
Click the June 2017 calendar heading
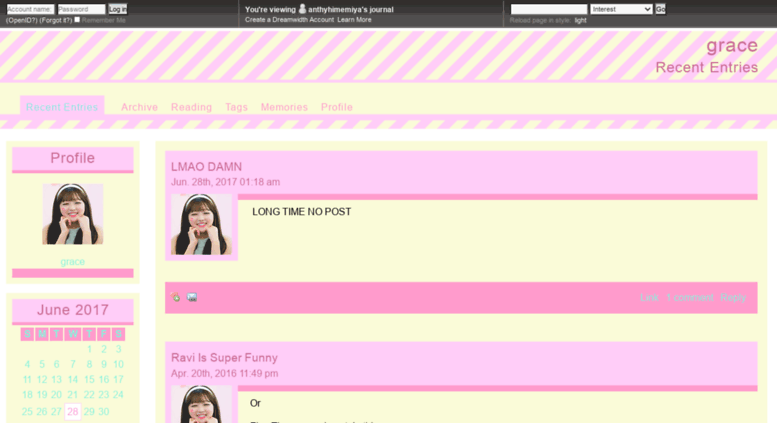coord(73,310)
